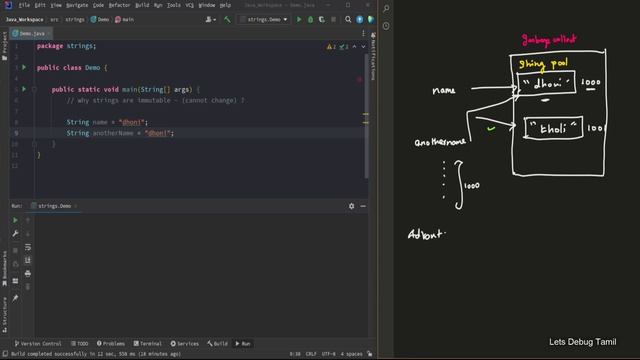This screenshot has width=640, height=360.
Task: Open the Structure tool window
Action: [4, 315]
